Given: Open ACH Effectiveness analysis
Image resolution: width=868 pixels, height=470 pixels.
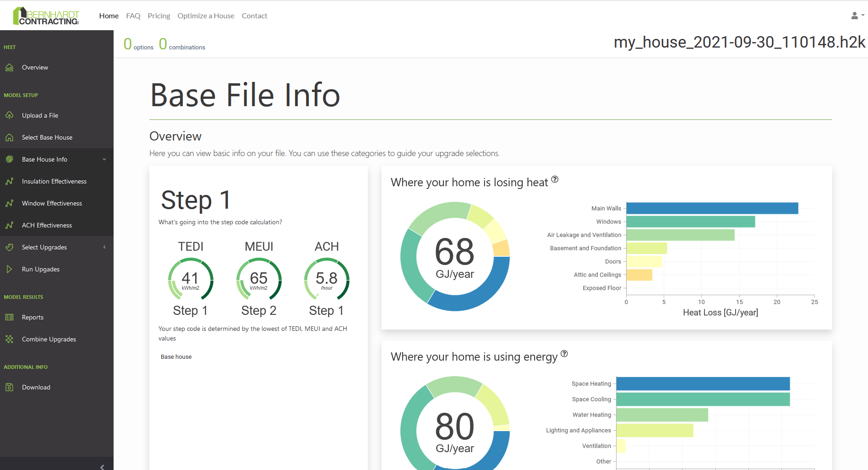Looking at the screenshot, I should pos(47,225).
